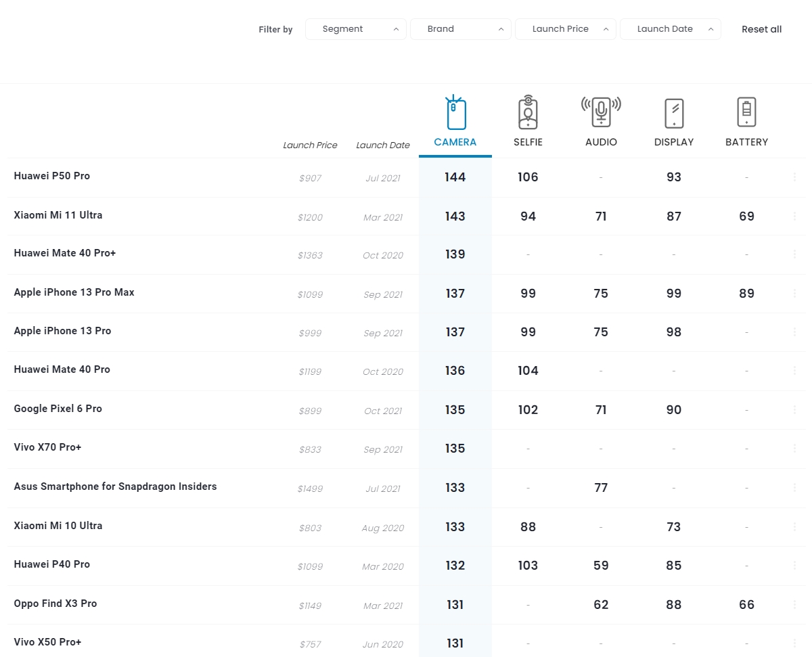Switch to the SELFIE ranking tab
Screen dimensions: 812x657
click(x=528, y=142)
